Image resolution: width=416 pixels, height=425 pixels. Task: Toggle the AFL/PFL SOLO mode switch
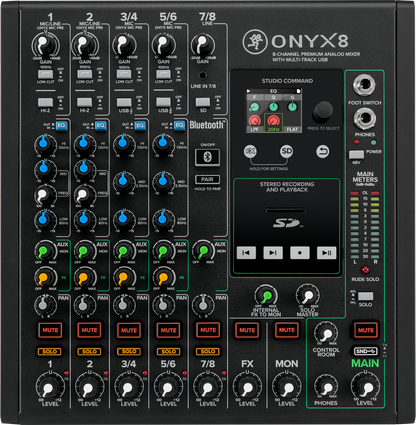point(365,296)
